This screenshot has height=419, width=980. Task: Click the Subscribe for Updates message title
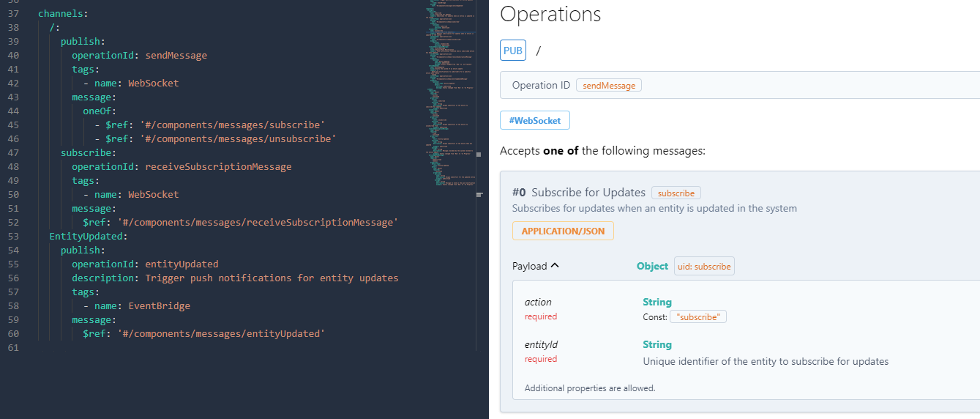[588, 193]
